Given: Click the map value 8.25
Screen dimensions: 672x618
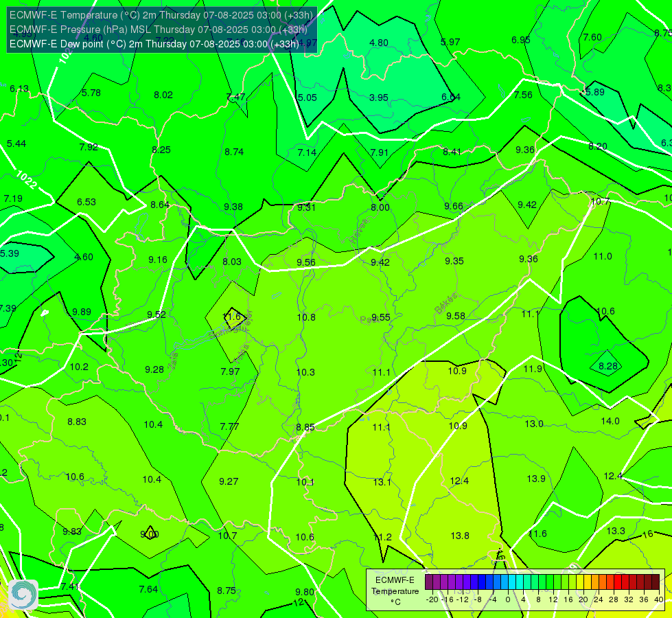Looking at the screenshot, I should (x=161, y=150).
